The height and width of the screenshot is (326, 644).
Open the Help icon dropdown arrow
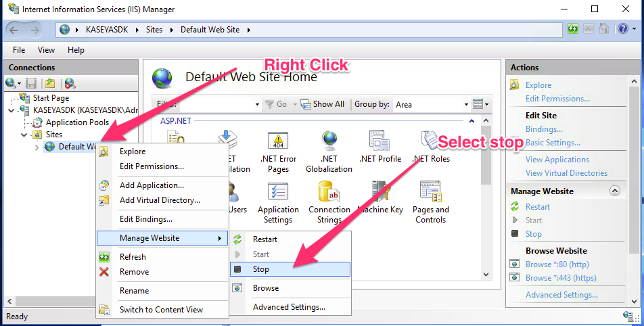tap(634, 29)
